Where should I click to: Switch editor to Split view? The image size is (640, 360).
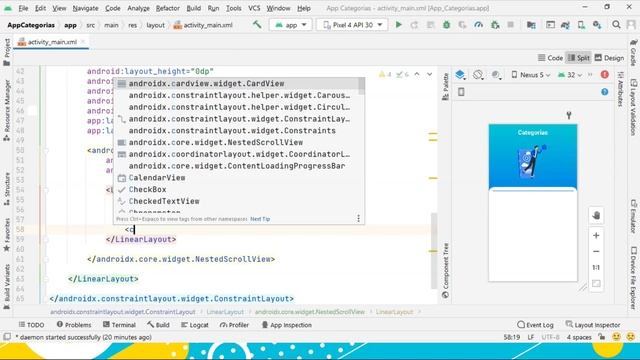click(x=579, y=58)
